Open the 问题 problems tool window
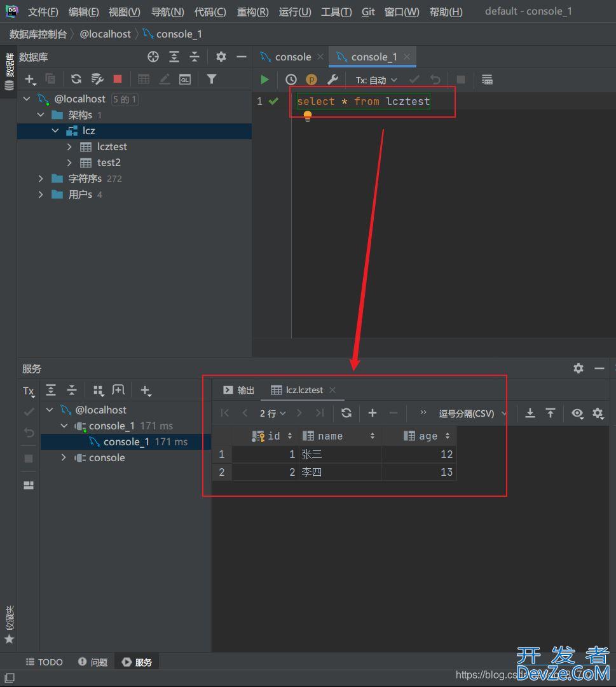This screenshot has height=687, width=616. click(93, 662)
